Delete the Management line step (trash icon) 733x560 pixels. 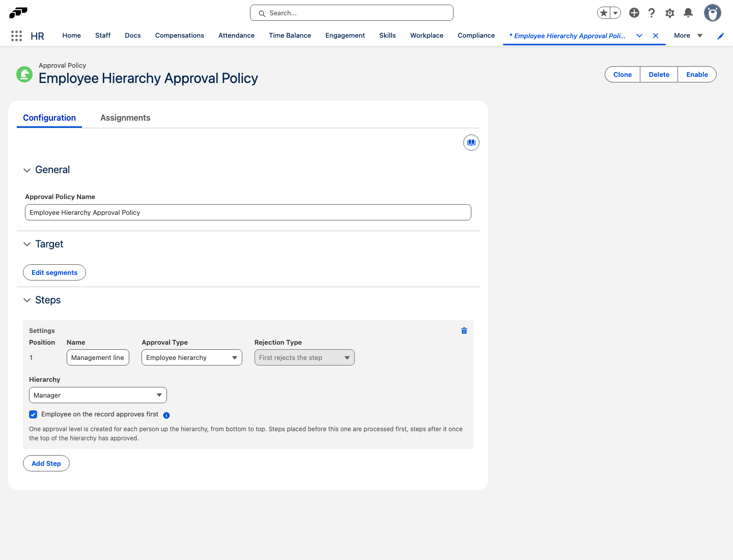[x=464, y=331]
